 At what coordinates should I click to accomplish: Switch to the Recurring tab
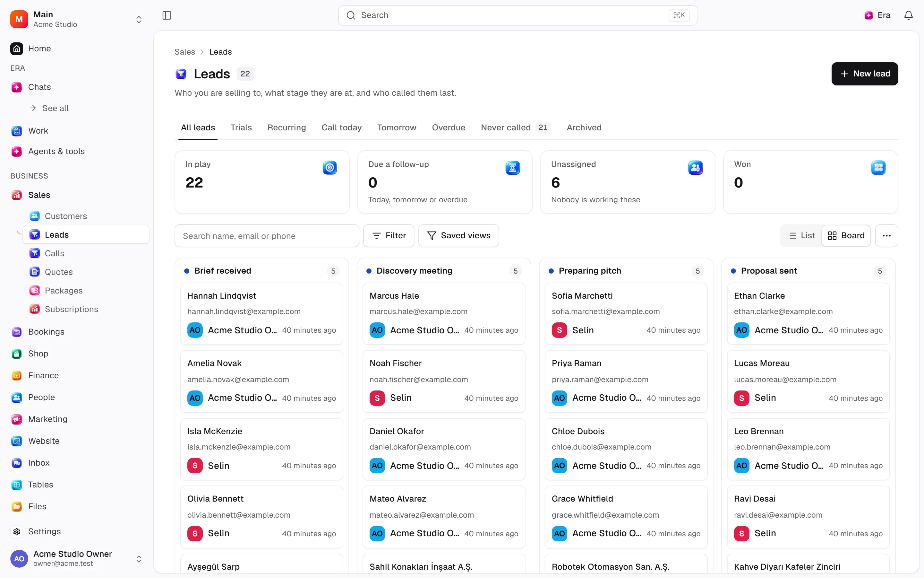coord(287,128)
